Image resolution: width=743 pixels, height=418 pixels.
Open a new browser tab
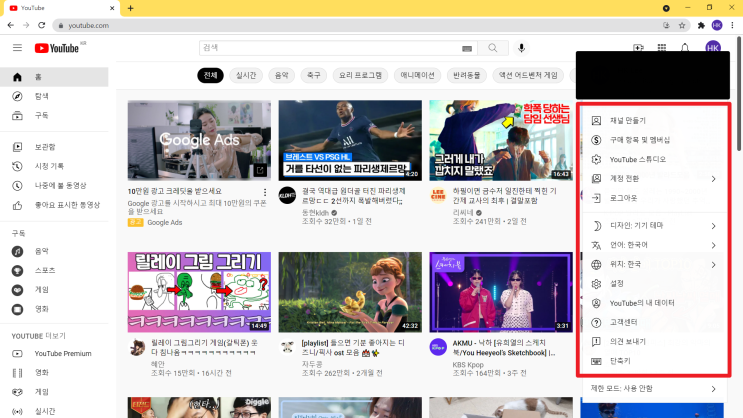[130, 8]
